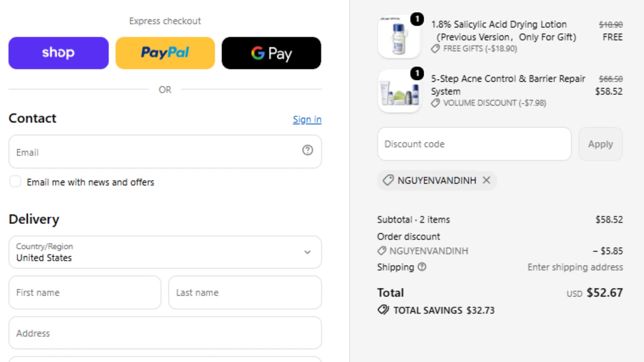The height and width of the screenshot is (362, 644).
Task: Open the Sign in link
Action: (x=307, y=119)
